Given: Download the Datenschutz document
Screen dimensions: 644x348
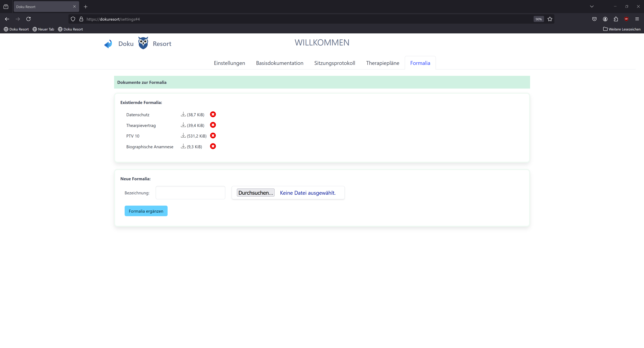Looking at the screenshot, I should click(183, 114).
